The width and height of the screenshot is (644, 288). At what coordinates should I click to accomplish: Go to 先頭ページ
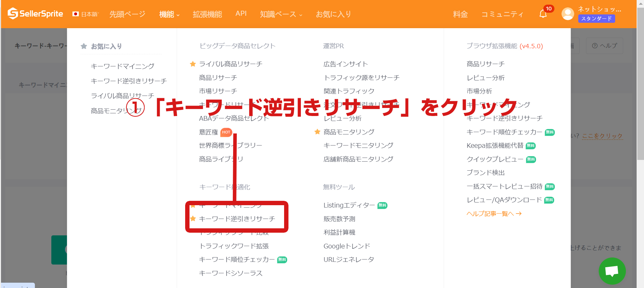pos(127,14)
